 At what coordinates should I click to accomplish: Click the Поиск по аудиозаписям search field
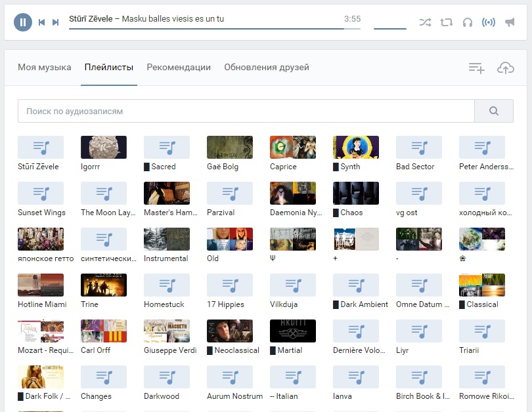click(x=246, y=111)
